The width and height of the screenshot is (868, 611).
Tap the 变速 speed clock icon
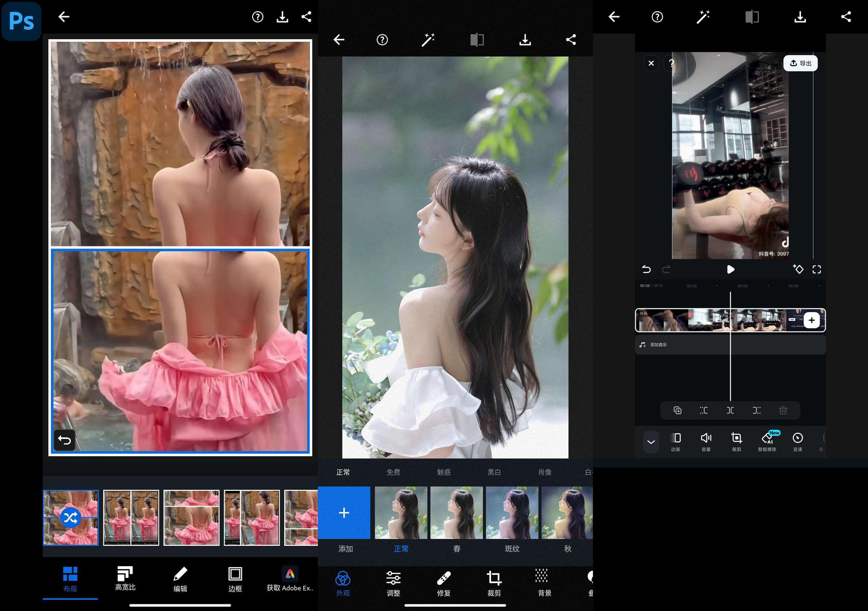click(798, 440)
